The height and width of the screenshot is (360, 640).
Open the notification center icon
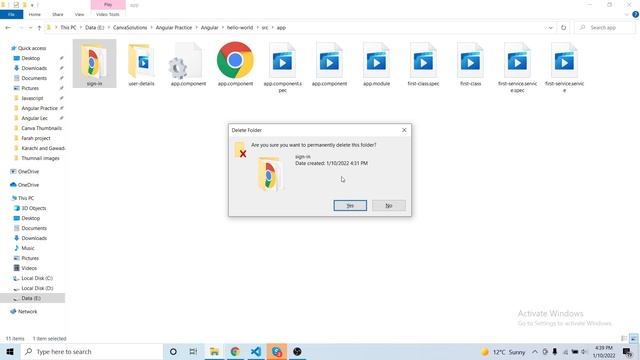tap(628, 352)
